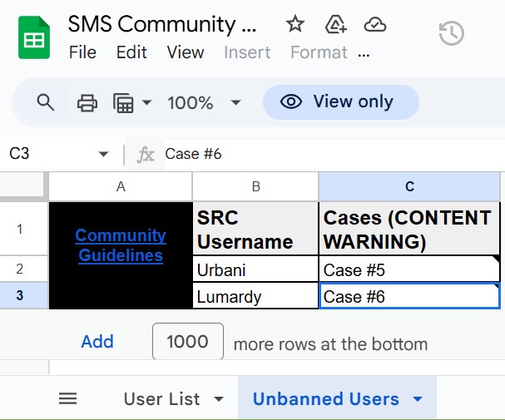Open the filter views icon
The height and width of the screenshot is (420, 505).
(x=124, y=103)
